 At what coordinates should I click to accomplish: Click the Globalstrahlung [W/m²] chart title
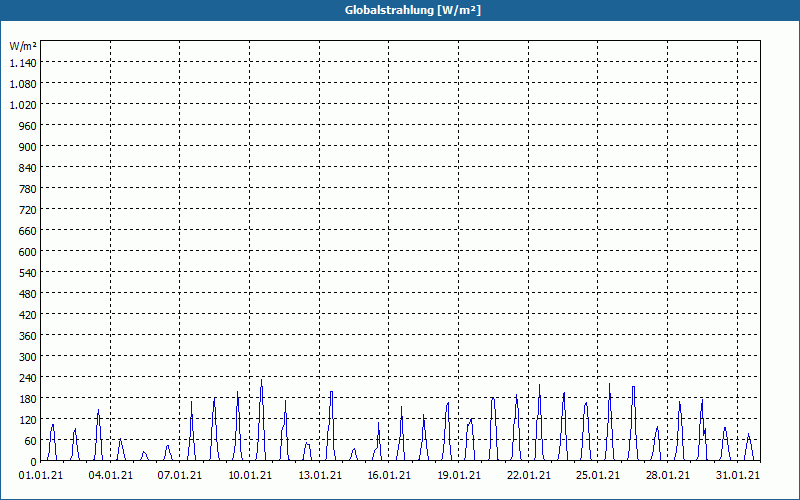tap(413, 10)
